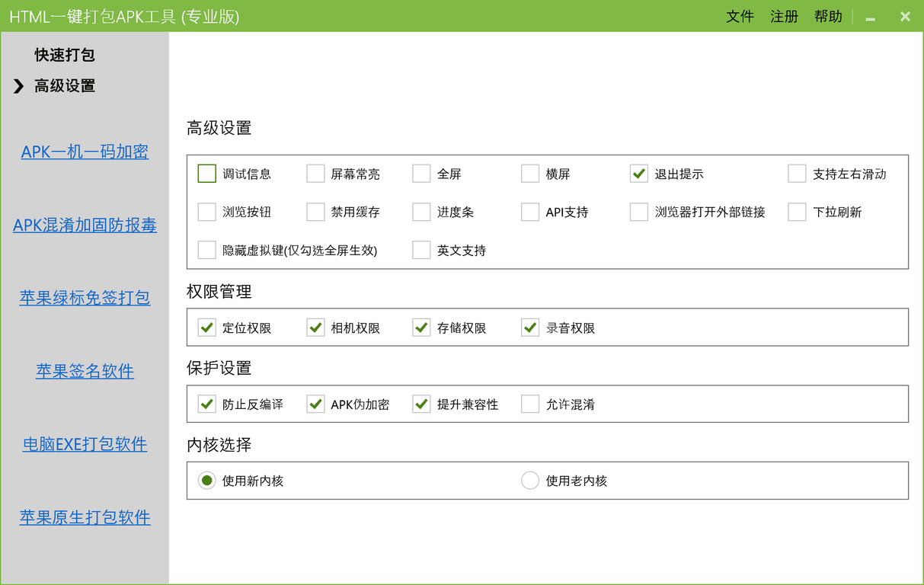Switch to the 快速打包 section

[x=63, y=54]
